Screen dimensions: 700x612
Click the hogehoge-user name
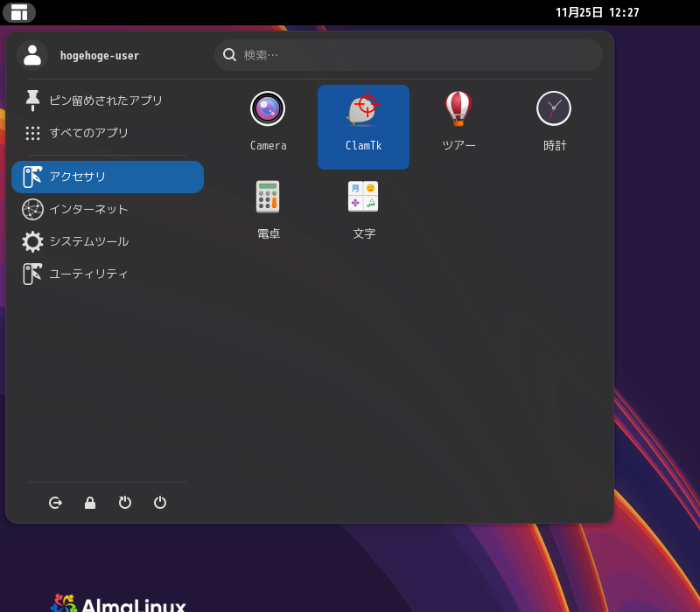[x=100, y=56]
